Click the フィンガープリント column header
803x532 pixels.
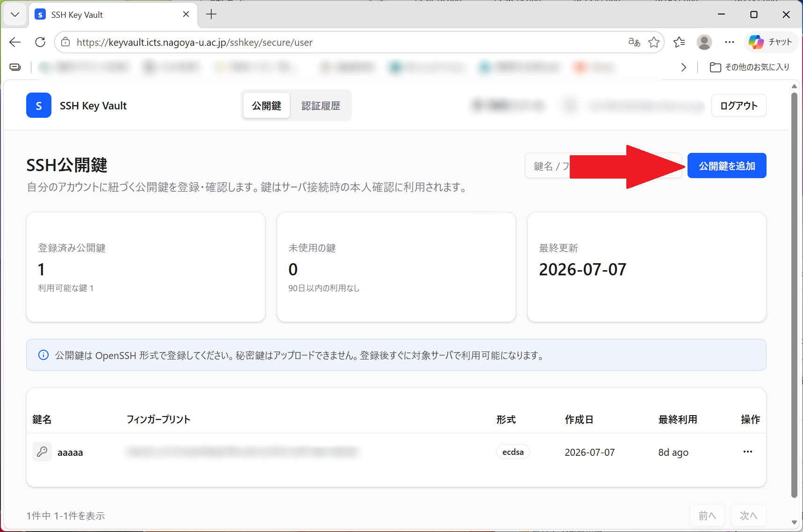(x=158, y=419)
